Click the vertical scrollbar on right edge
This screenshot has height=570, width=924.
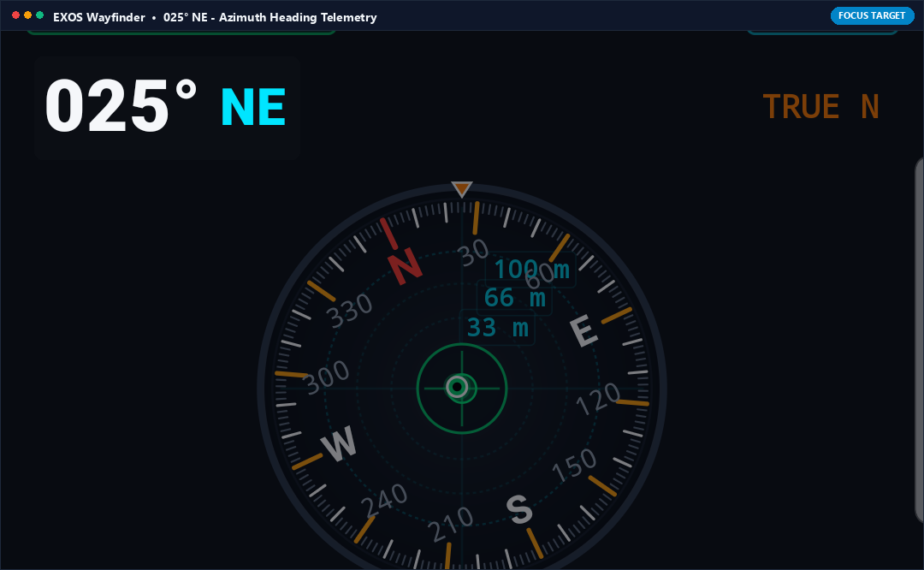pos(919,340)
